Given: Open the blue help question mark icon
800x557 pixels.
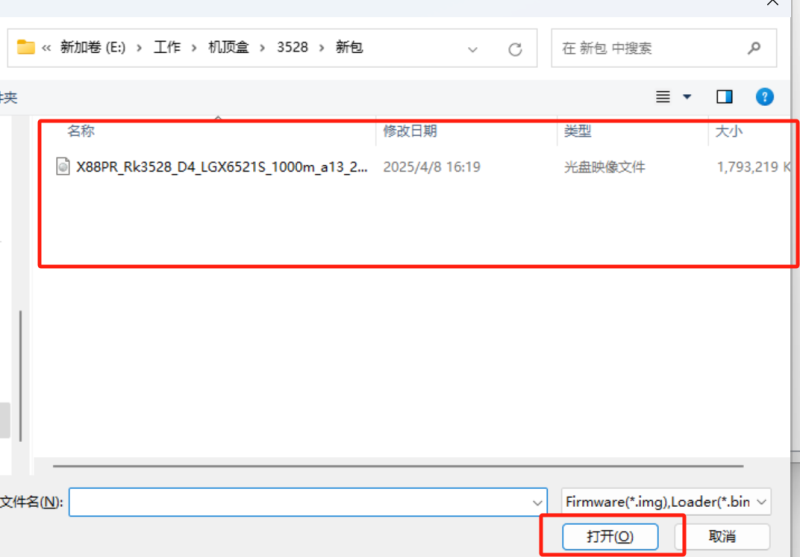Looking at the screenshot, I should (x=764, y=97).
